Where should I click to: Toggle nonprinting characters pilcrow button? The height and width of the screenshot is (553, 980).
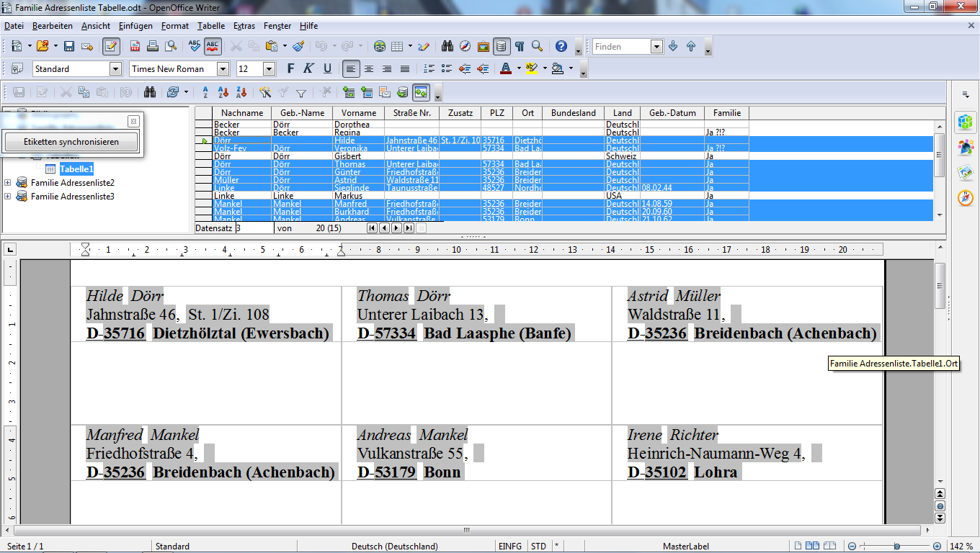point(519,46)
